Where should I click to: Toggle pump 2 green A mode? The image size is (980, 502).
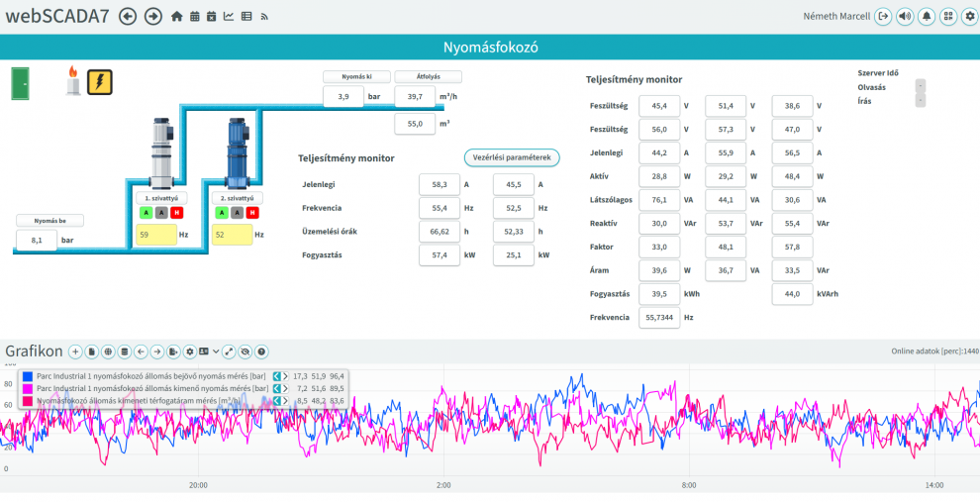(222, 213)
